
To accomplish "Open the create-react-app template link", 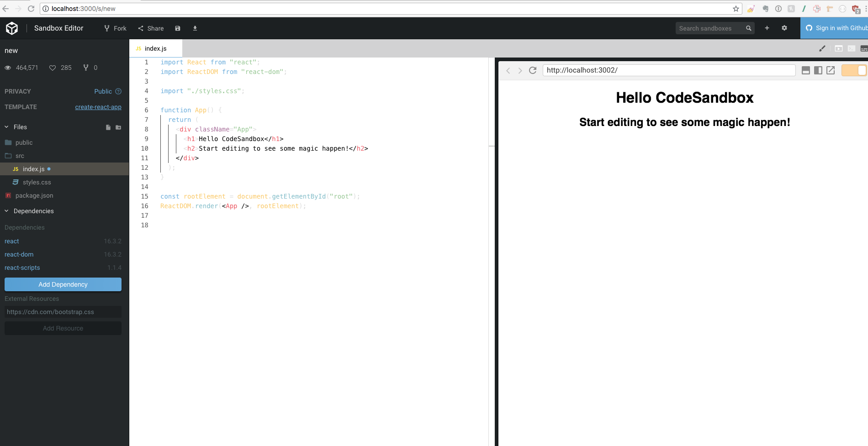I will tap(98, 107).
